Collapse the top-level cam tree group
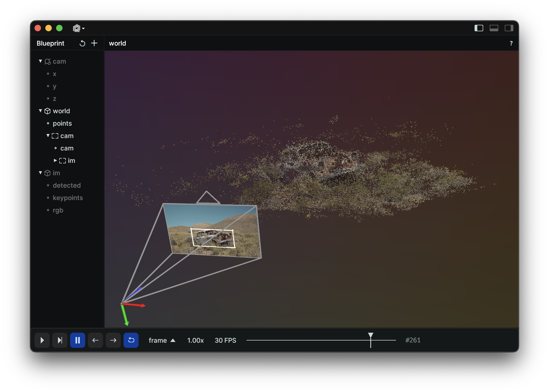 pos(40,61)
